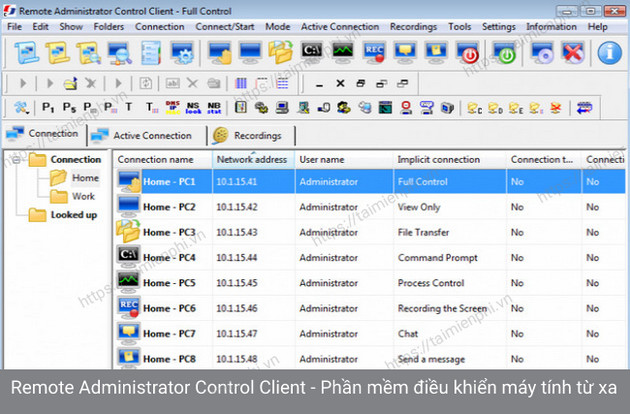630x414 pixels.
Task: Click the DNS IP MAC tool icon
Action: (173, 108)
